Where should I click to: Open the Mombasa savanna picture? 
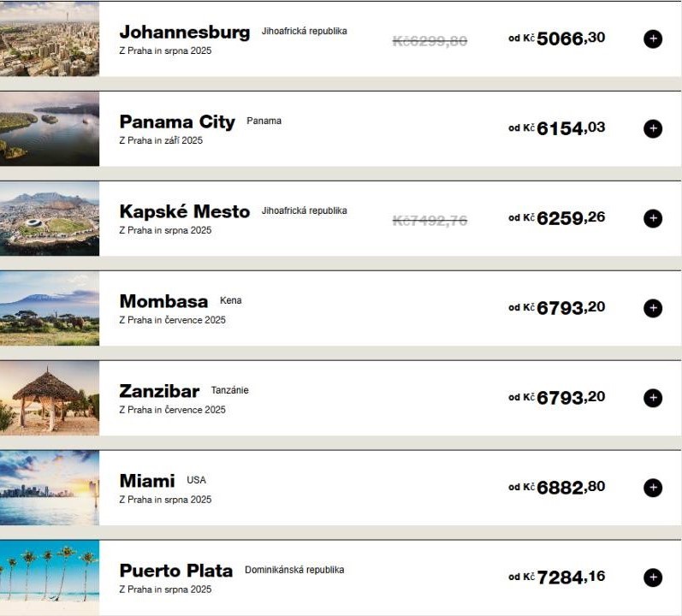point(49,308)
